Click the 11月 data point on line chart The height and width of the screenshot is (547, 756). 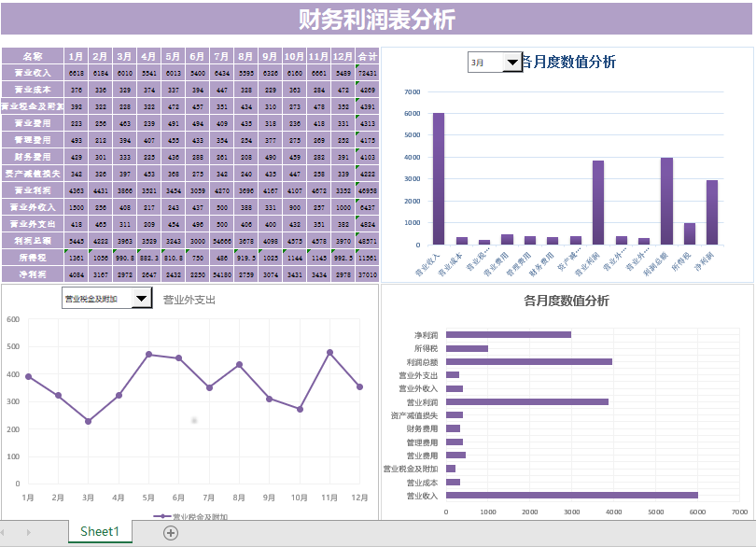pyautogui.click(x=329, y=353)
